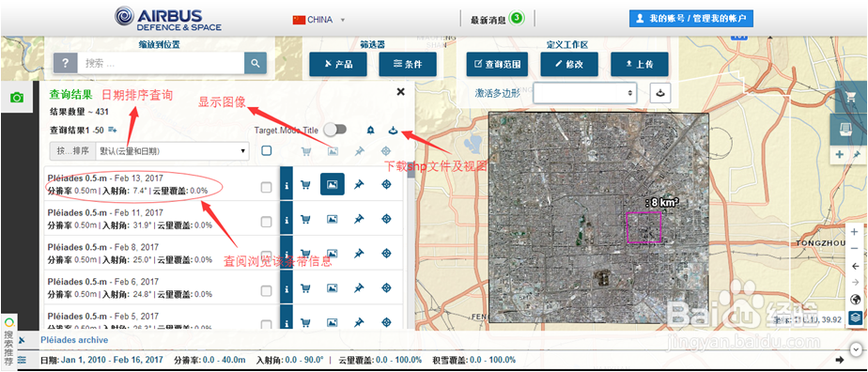Add the Feb 6, 2017 image to the cart
This screenshot has height=372, width=868.
click(x=305, y=287)
